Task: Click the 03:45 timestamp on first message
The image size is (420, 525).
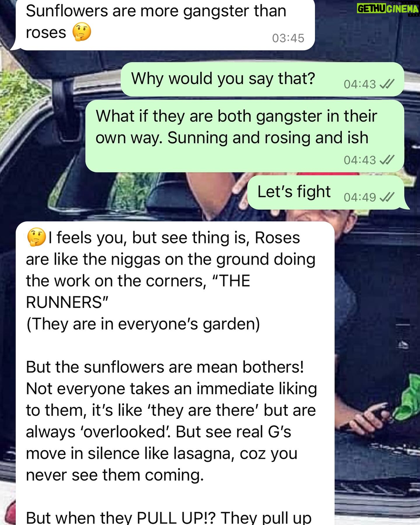Action: [x=288, y=38]
